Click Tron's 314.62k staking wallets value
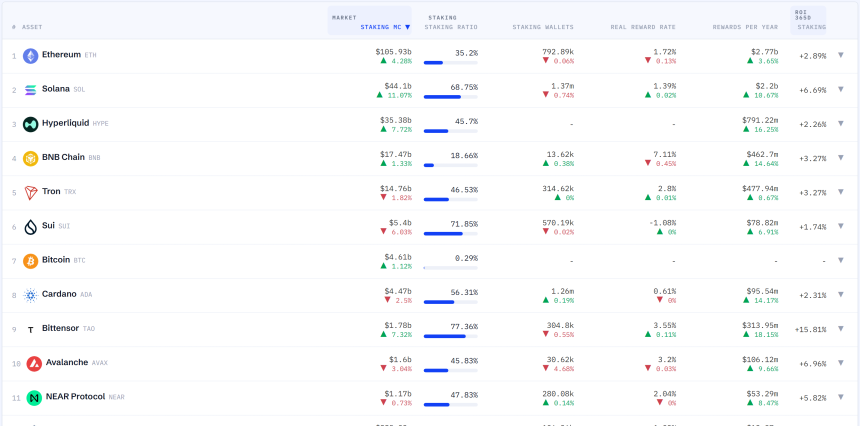 click(557, 189)
